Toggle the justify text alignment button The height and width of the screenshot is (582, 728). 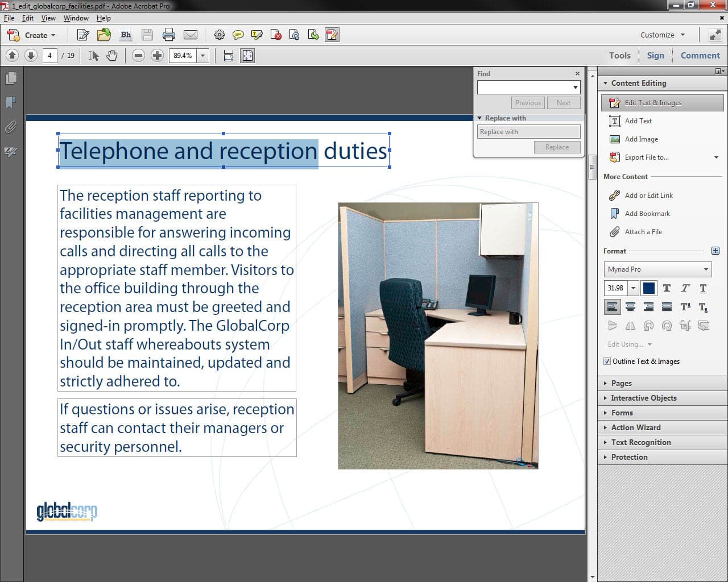tap(667, 307)
